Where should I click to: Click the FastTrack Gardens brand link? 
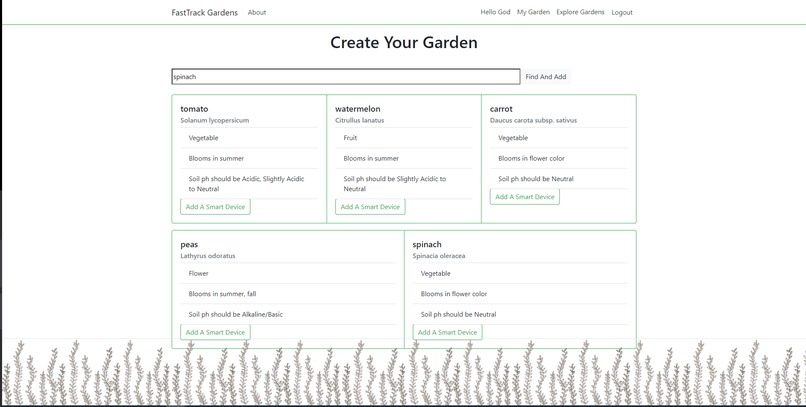(x=205, y=13)
